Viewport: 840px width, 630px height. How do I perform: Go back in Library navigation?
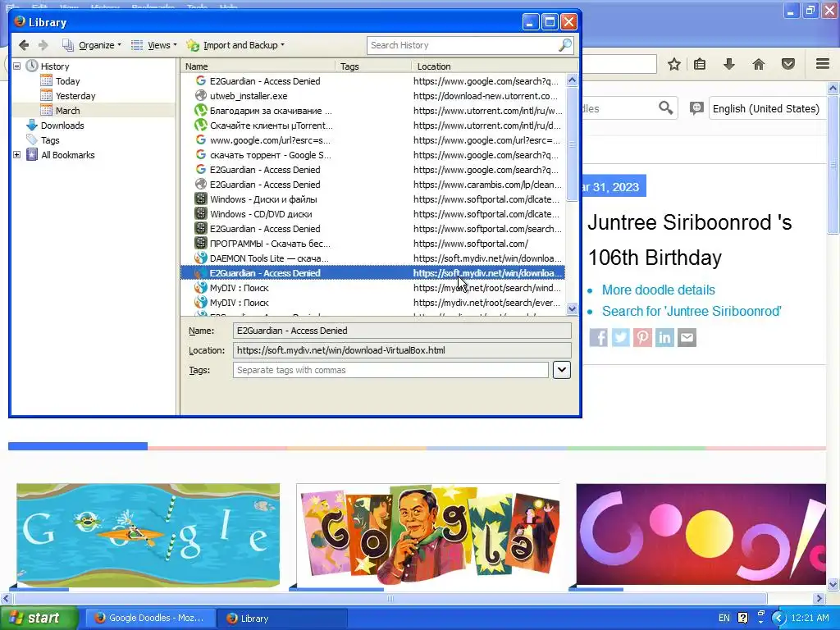pos(24,45)
